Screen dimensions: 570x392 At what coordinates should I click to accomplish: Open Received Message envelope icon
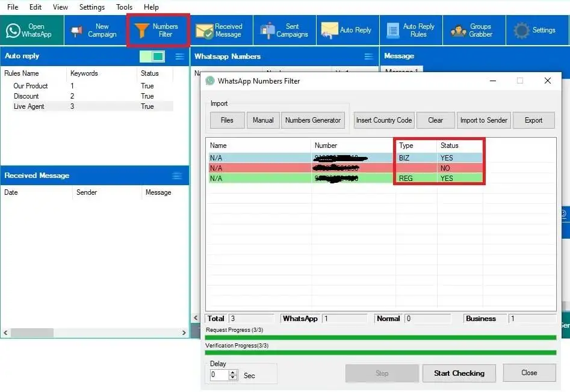coord(204,31)
